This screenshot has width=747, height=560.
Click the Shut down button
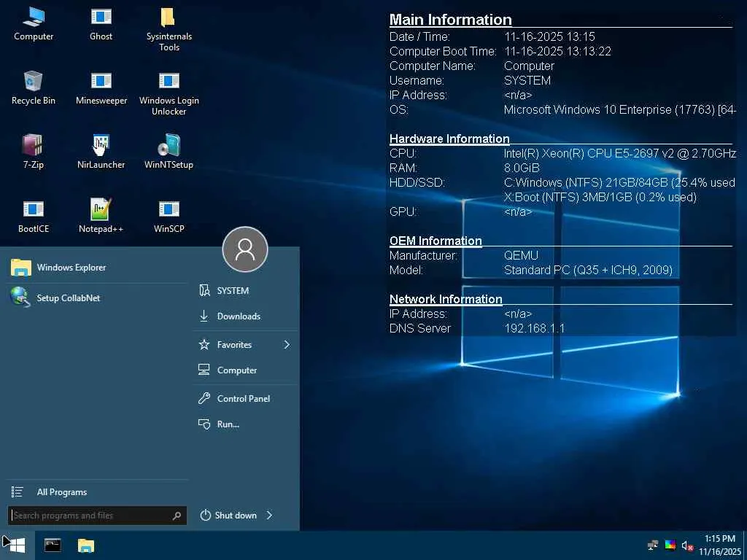click(x=228, y=516)
